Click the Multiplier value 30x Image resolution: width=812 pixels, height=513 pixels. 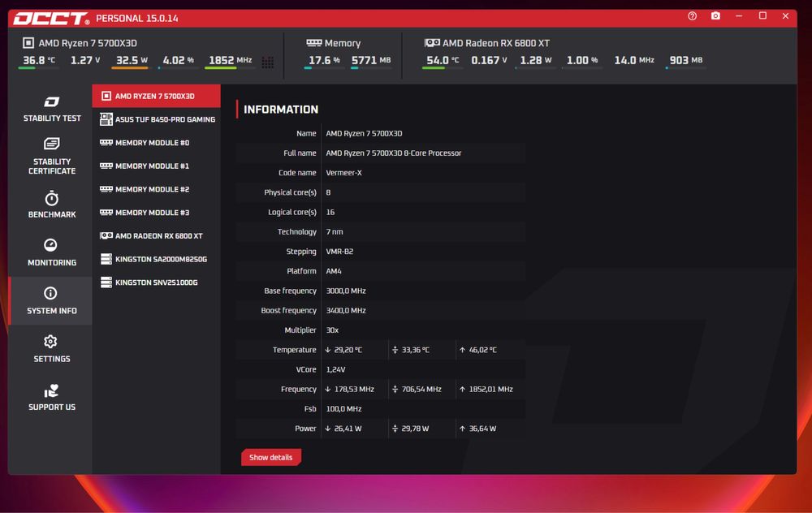(x=332, y=330)
